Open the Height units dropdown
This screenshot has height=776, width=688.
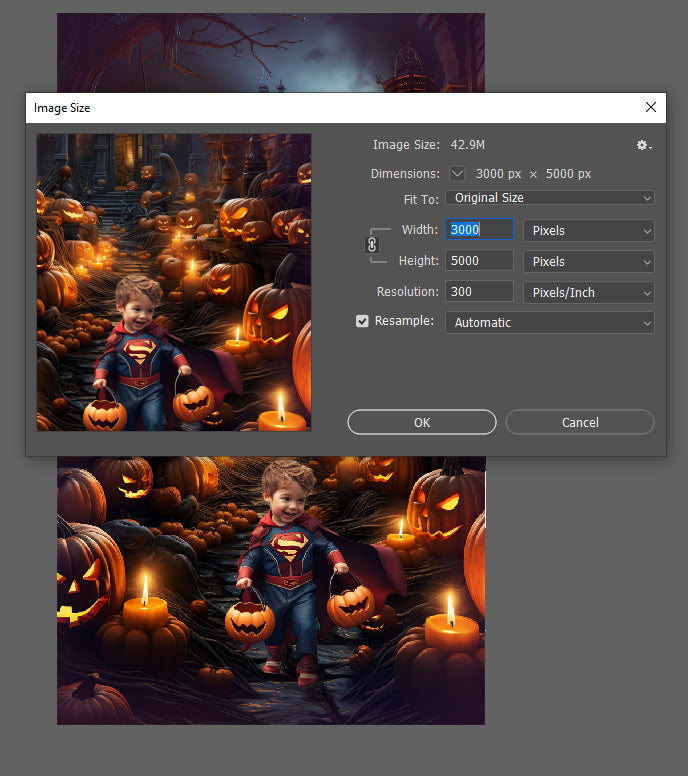589,261
